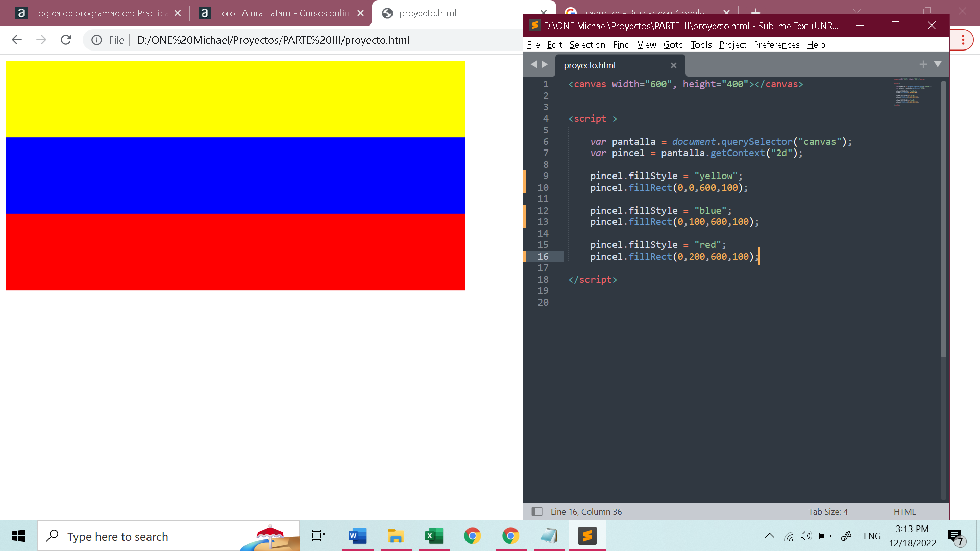Click the closing </script> tag
Screen dimensions: 980x551
click(x=593, y=280)
